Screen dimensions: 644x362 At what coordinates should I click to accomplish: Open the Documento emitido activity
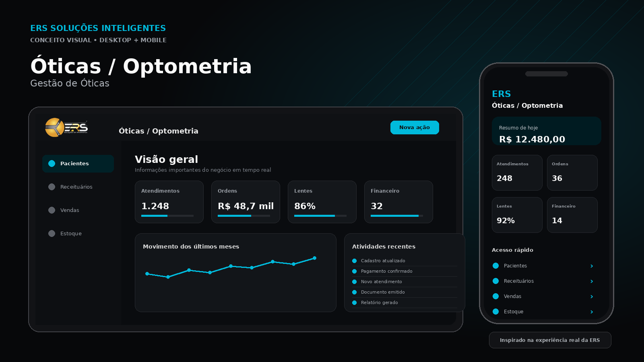tap(405, 292)
